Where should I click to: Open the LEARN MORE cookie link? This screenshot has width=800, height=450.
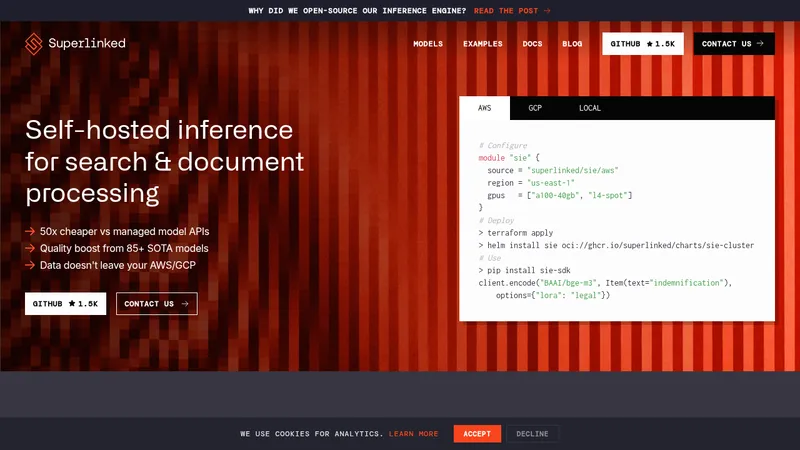tap(413, 434)
